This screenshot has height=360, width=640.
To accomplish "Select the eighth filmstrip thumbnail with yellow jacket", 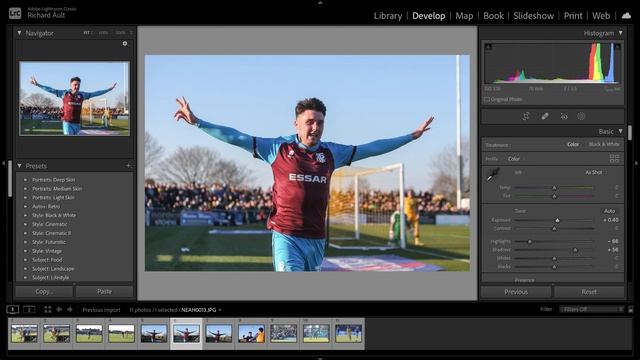I will (251, 333).
